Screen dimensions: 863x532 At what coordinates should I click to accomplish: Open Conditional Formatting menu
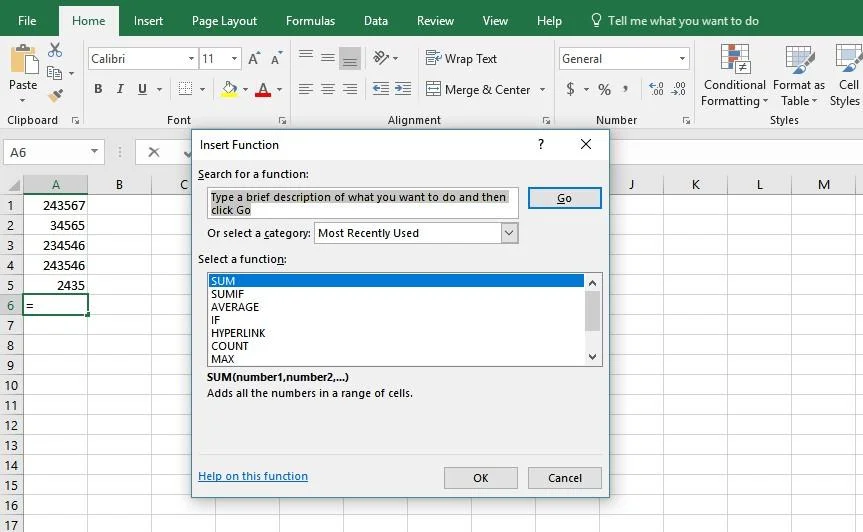(x=735, y=75)
